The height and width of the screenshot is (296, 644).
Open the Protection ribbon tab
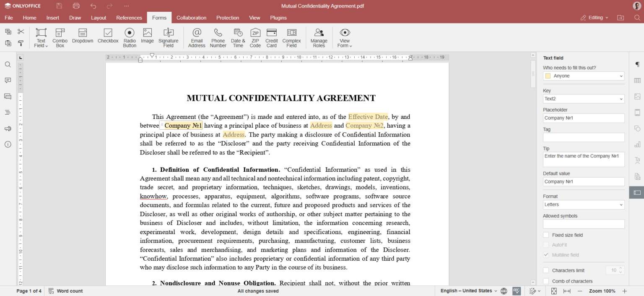[227, 18]
